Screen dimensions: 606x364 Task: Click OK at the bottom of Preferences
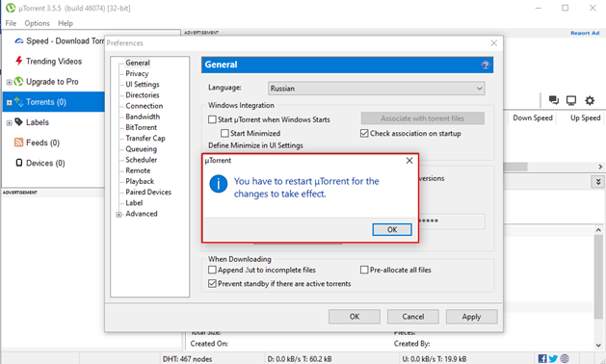tap(355, 317)
